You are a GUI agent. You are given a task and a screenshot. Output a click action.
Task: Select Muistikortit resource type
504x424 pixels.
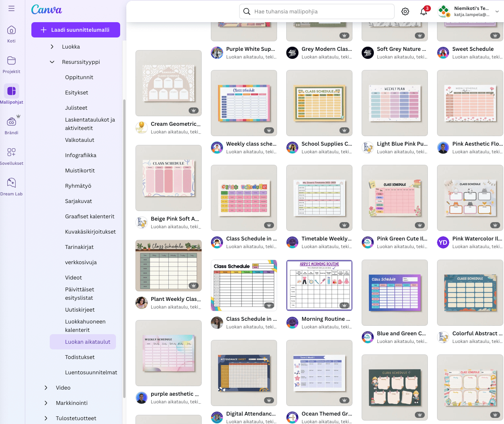(80, 171)
